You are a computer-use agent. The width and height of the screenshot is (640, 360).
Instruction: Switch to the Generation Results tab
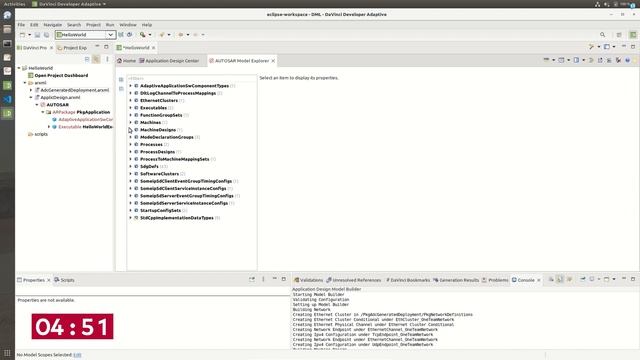pyautogui.click(x=456, y=280)
